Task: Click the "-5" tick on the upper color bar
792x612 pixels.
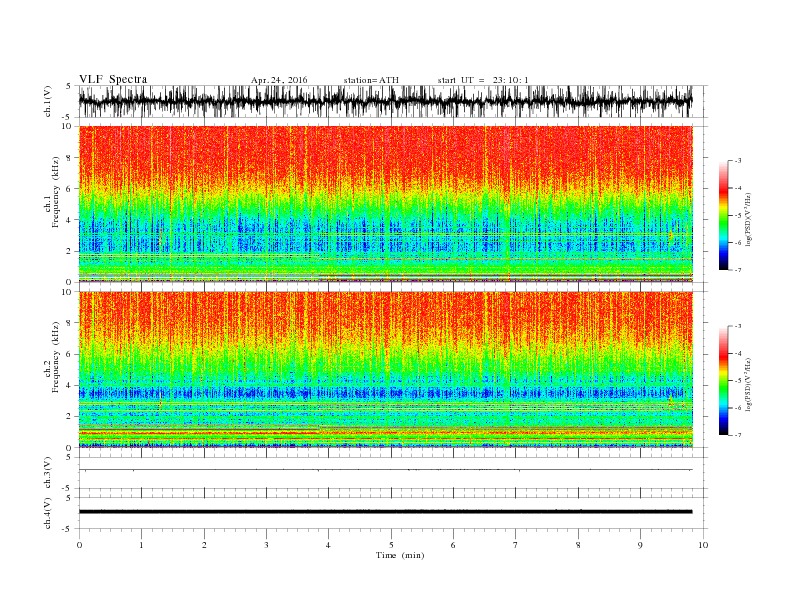Action: point(737,216)
